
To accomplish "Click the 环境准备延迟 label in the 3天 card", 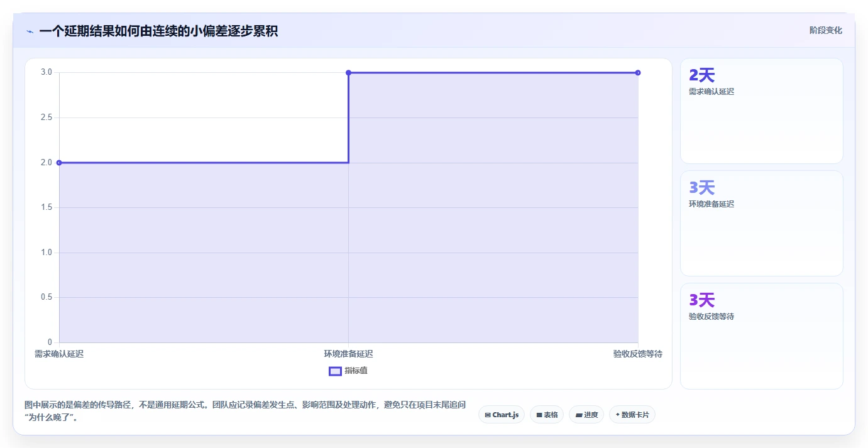I will click(x=711, y=204).
